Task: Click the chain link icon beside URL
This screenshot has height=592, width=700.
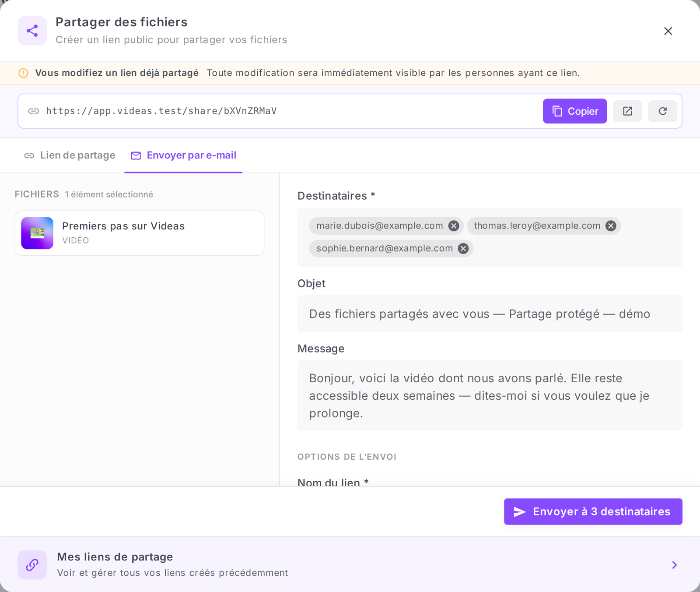Action: (34, 111)
